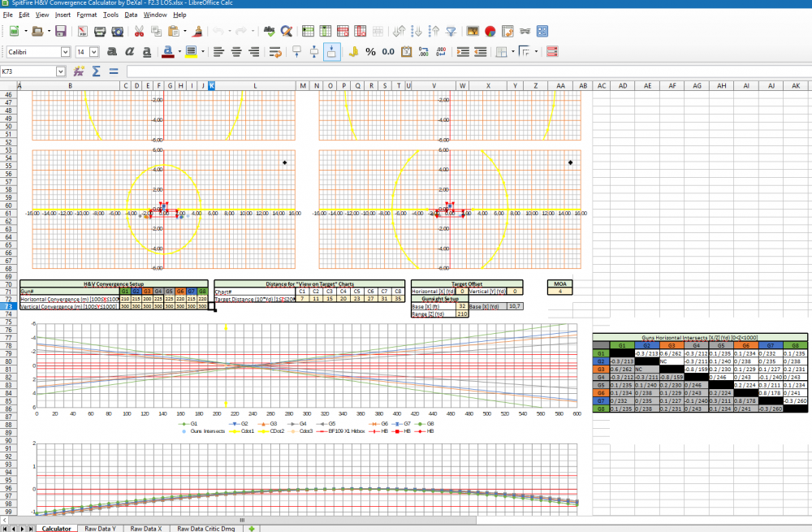Expand the font size dropdown
Image resolution: width=812 pixels, height=532 pixels.
[94, 52]
